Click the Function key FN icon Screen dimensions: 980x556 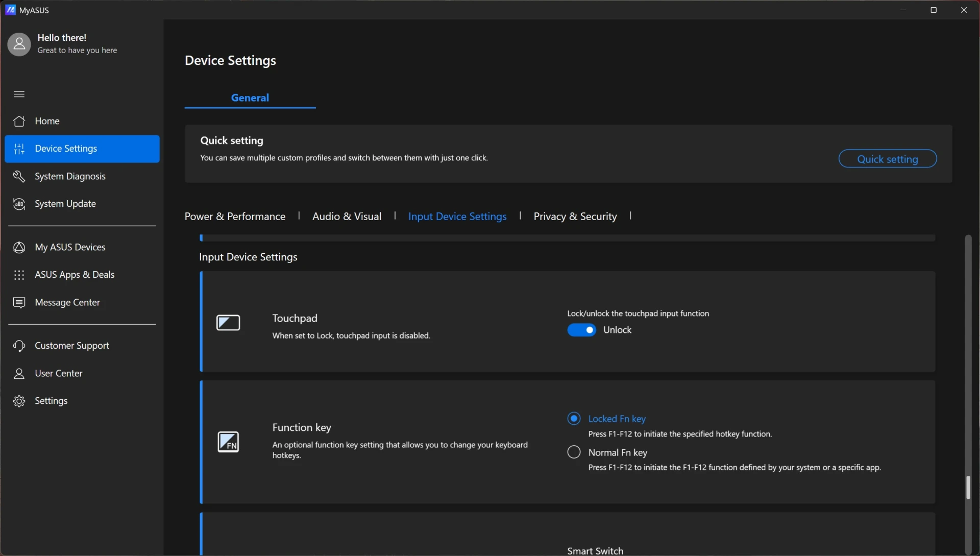click(x=228, y=442)
